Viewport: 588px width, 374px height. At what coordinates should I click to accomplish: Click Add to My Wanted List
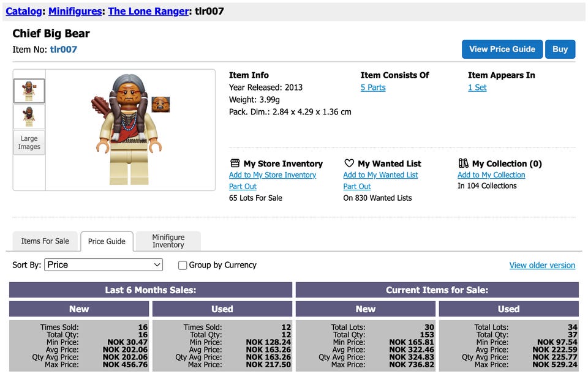[x=380, y=174]
